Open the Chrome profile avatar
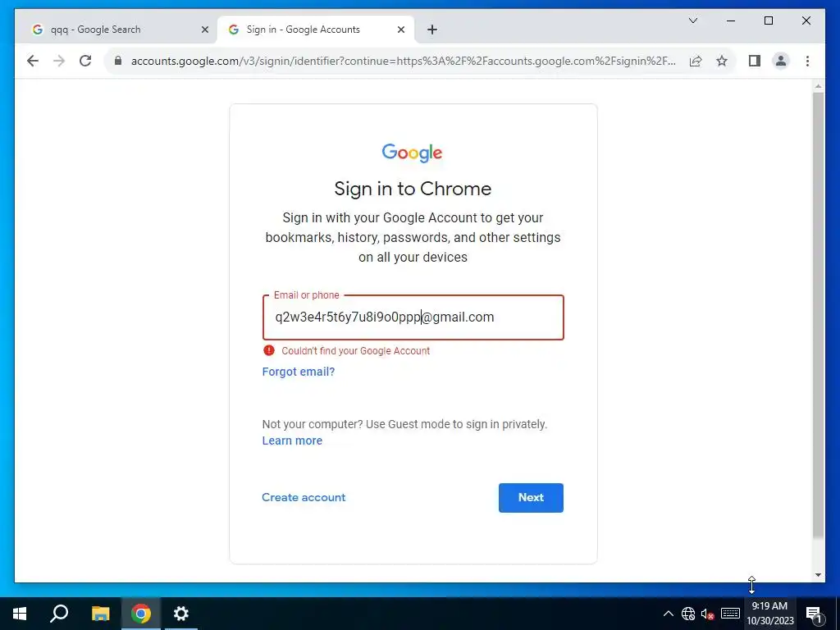The height and width of the screenshot is (630, 840). pyautogui.click(x=781, y=61)
